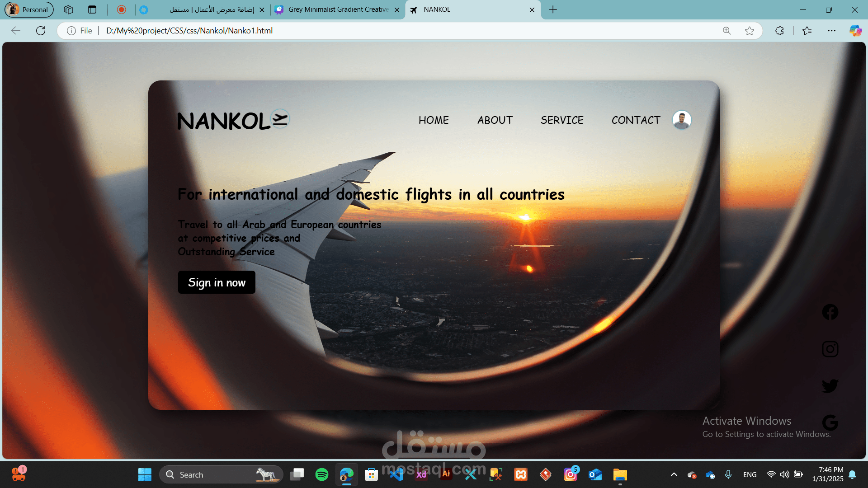Viewport: 868px width, 488px height.
Task: Click the NANKOL logo text
Action: click(x=224, y=121)
